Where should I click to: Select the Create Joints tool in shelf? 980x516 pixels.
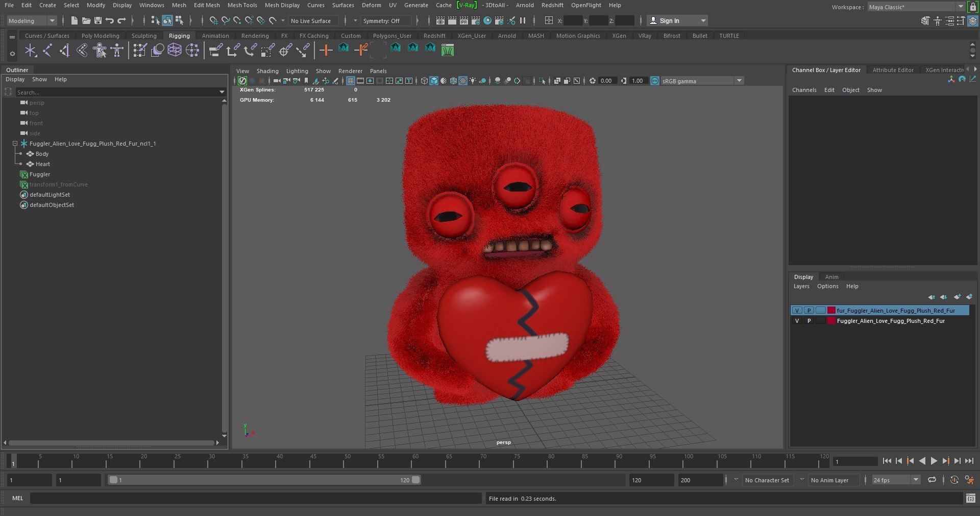coord(47,50)
